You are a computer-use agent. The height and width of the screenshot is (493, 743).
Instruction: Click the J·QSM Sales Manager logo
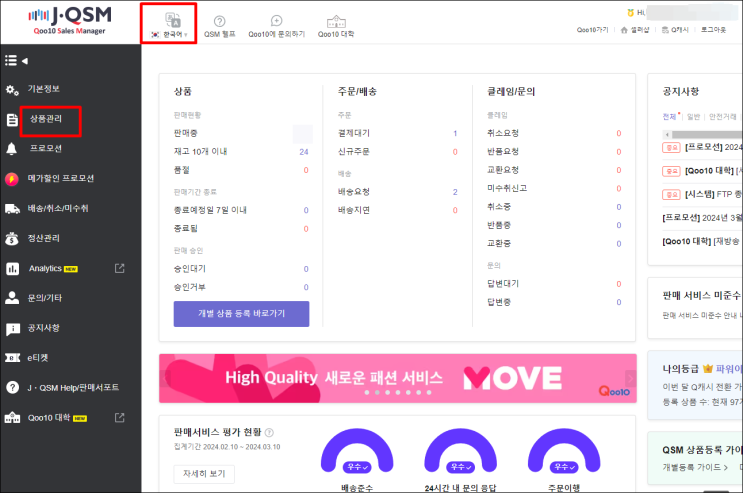[70, 20]
